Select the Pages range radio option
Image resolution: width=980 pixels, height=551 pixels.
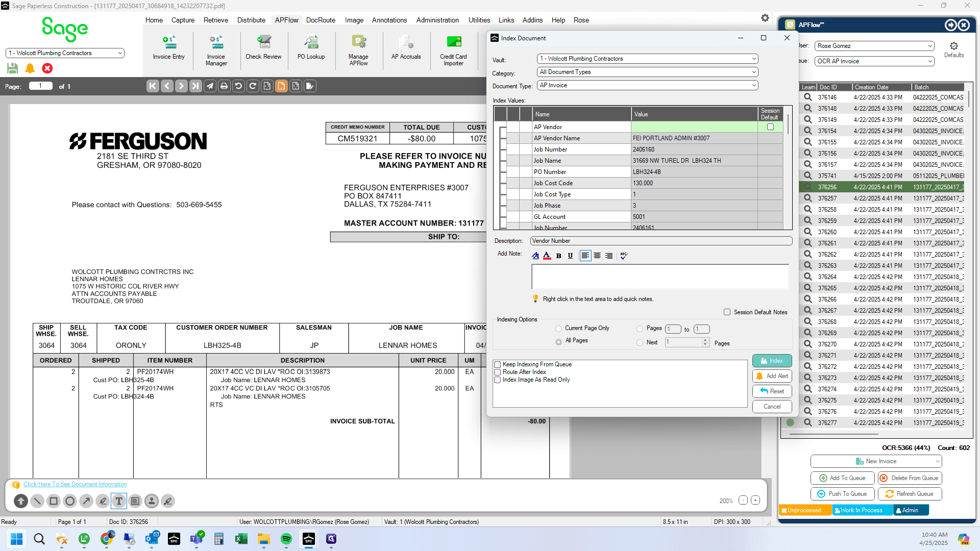(640, 329)
